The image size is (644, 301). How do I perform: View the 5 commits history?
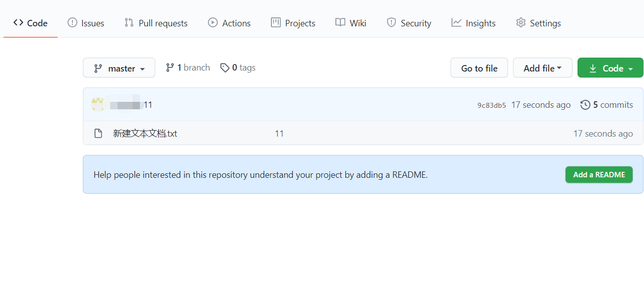607,105
